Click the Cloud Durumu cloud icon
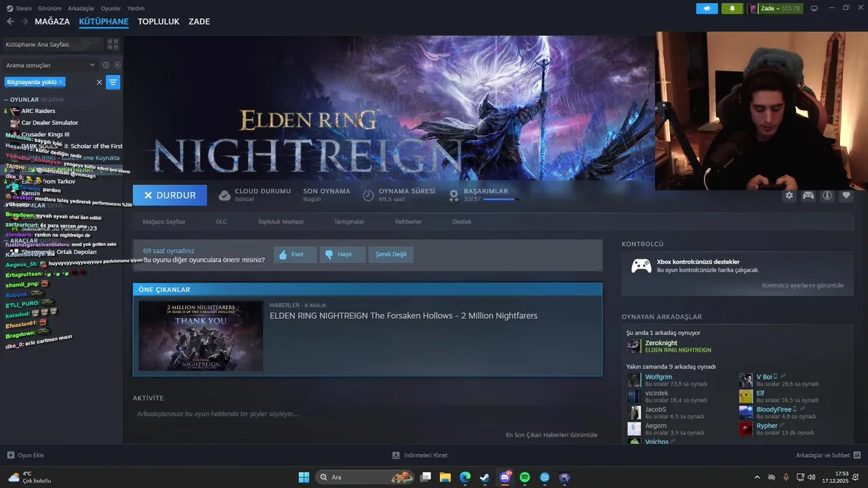 tap(224, 195)
